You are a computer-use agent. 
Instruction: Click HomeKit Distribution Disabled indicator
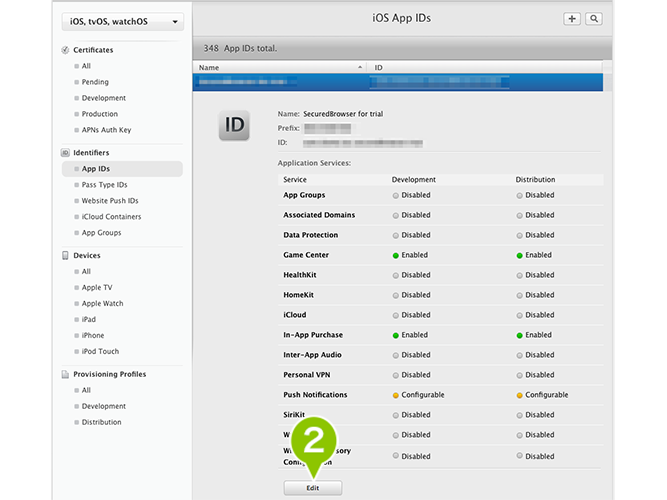coord(519,295)
